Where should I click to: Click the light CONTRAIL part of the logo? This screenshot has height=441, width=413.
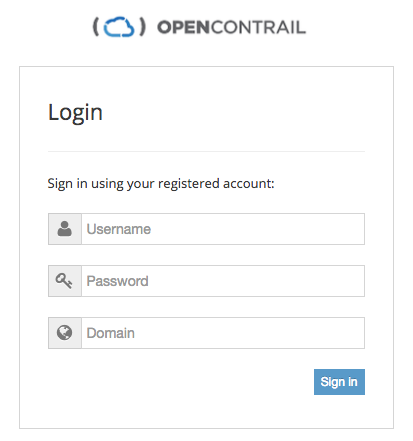pos(258,27)
